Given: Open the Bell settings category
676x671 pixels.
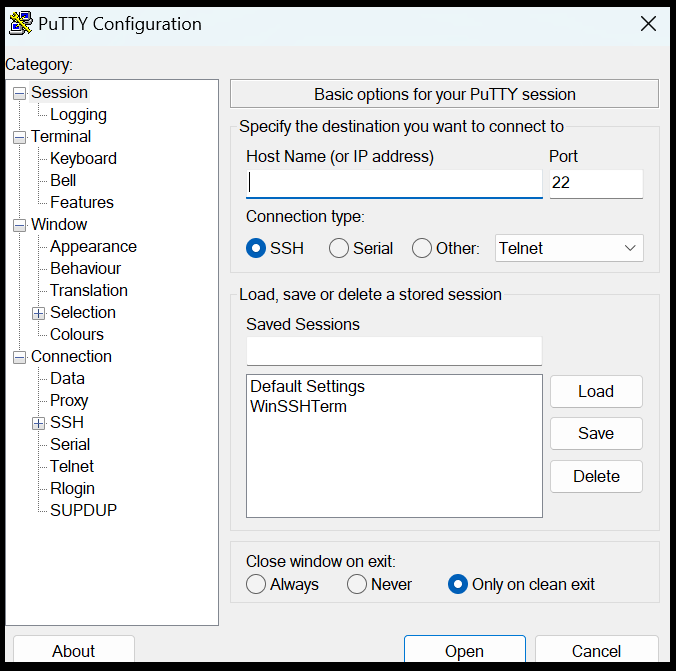Looking at the screenshot, I should click(63, 181).
